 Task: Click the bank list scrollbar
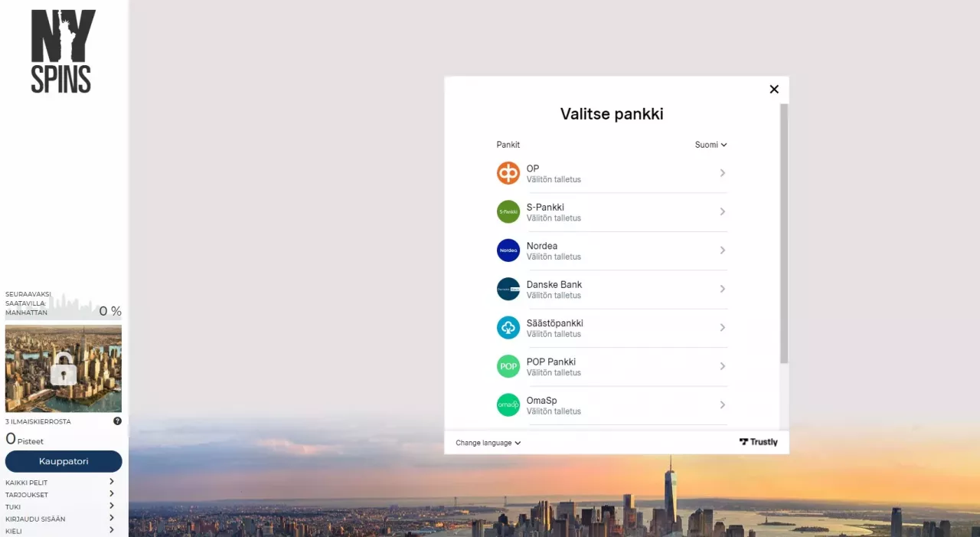coord(784,234)
